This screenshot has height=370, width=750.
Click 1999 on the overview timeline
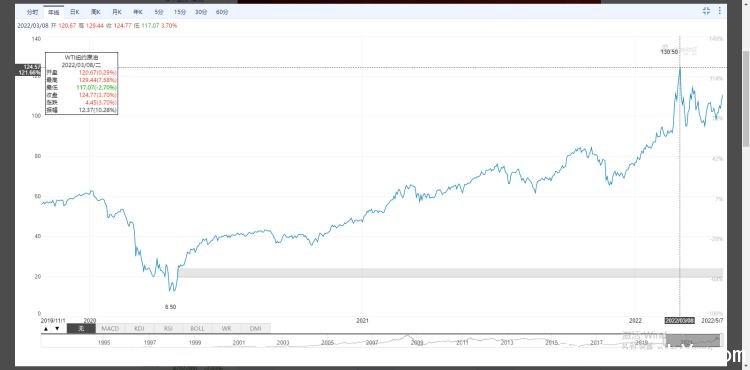coord(194,343)
